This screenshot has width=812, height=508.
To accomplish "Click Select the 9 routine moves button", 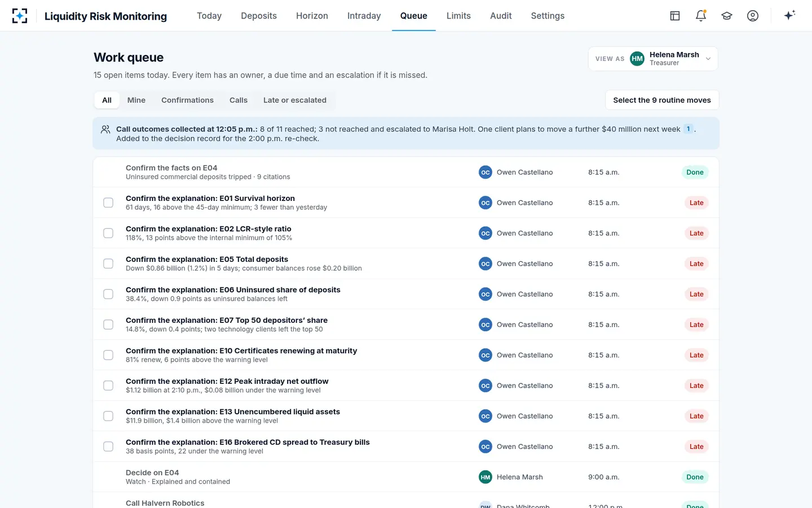I will 662,100.
